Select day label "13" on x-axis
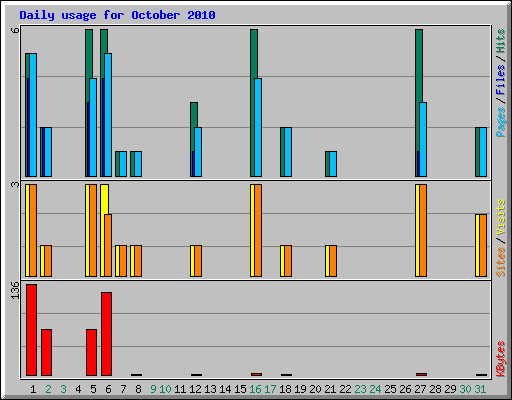Viewport: 512px width, 400px height. point(210,389)
